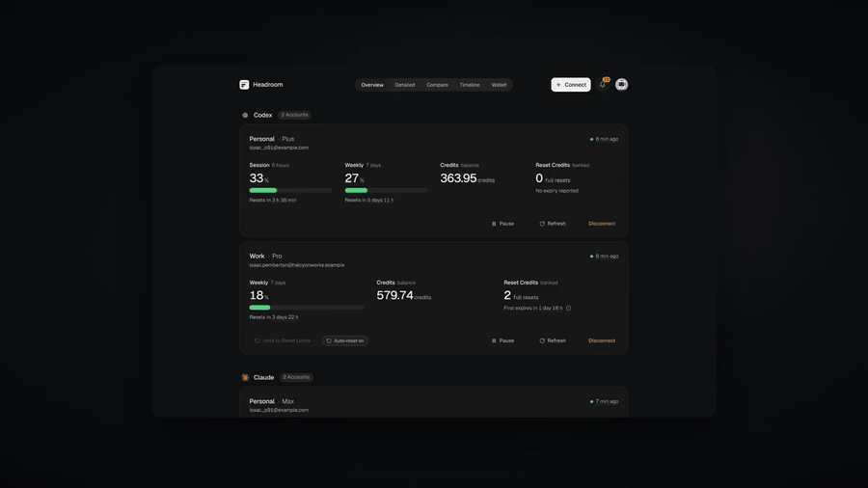
Task: Click the Work Pro 8 min ago status
Action: pyautogui.click(x=605, y=257)
